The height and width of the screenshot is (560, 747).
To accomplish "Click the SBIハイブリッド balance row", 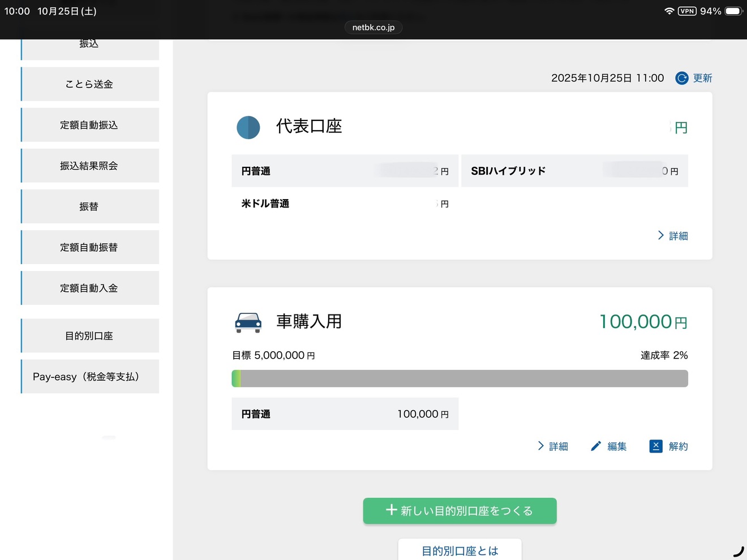I will 574,171.
